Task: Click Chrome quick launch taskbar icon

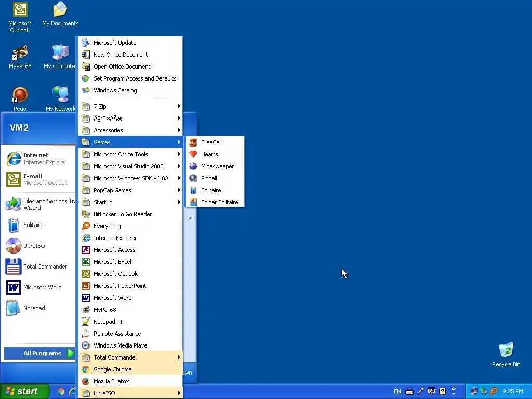Action: pyautogui.click(x=61, y=391)
